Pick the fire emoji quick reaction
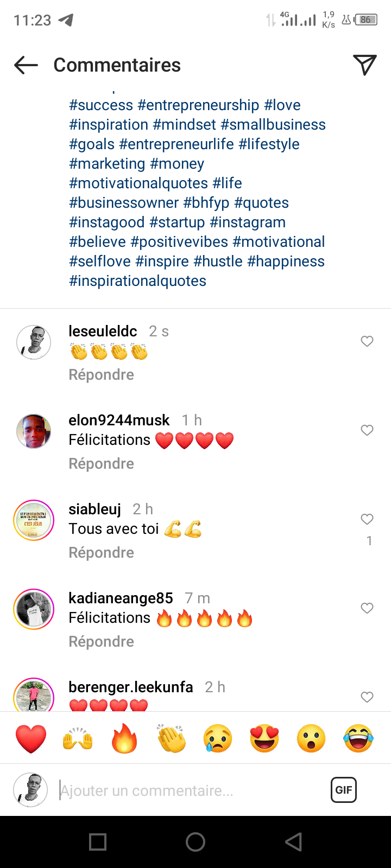Viewport: 391px width, 868px height. [124, 738]
